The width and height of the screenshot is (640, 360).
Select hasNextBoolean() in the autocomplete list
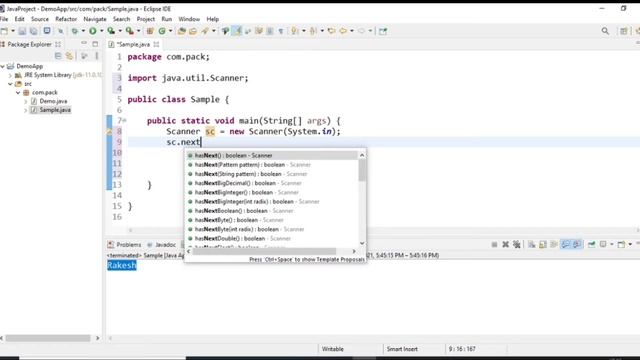(244, 211)
